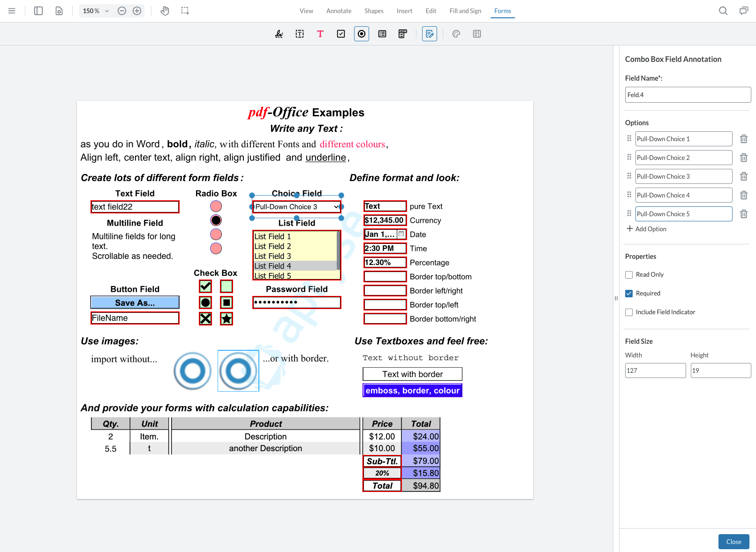
Task: Enable the Read Only checkbox
Action: point(629,275)
